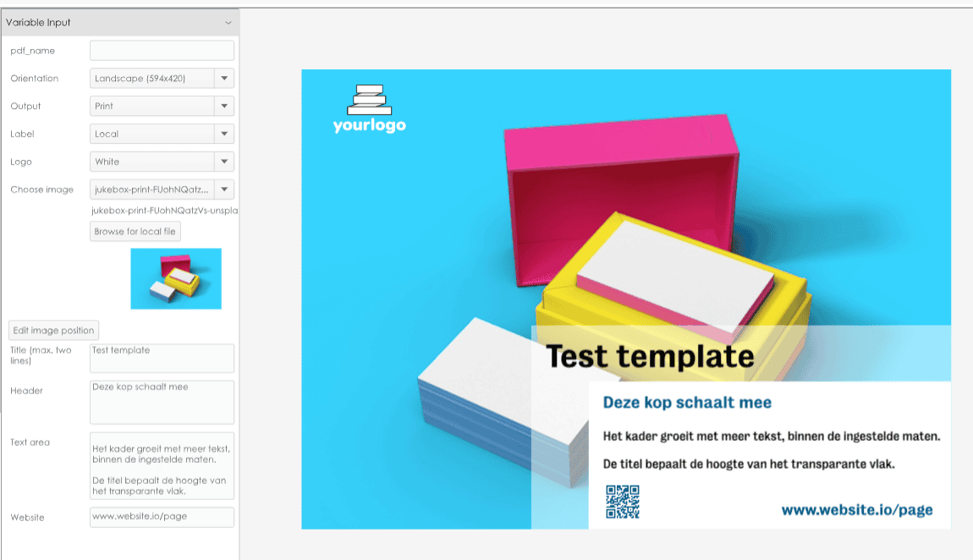Click into the Header text box
973x560 pixels.
tap(162, 402)
